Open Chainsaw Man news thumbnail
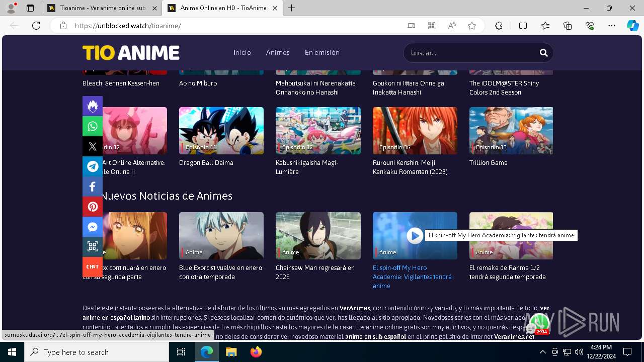 318,236
